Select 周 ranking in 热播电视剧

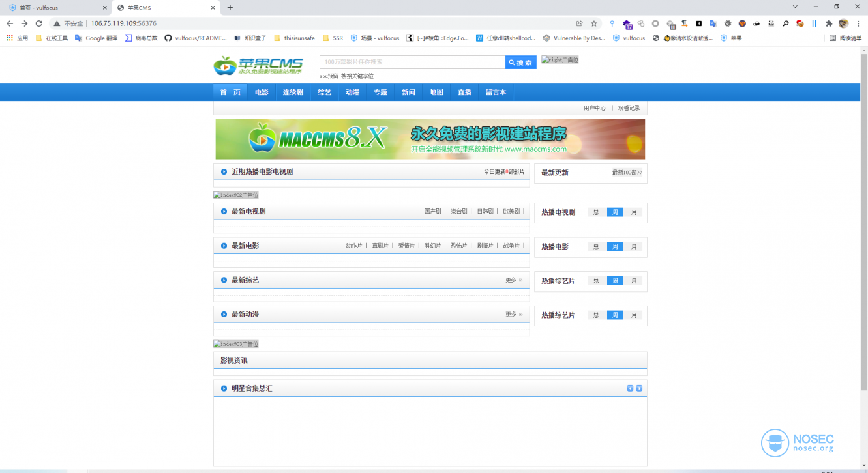point(615,212)
